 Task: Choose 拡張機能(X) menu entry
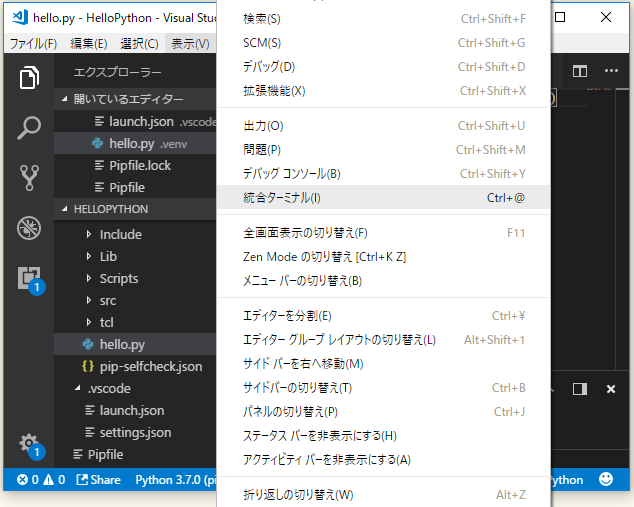tap(383, 91)
